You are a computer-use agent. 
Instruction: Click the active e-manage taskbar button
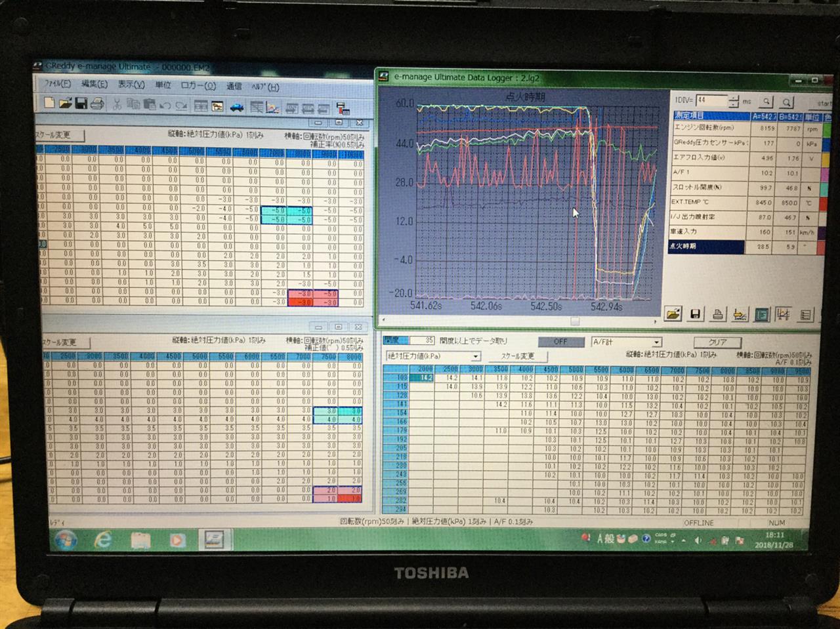coord(214,540)
